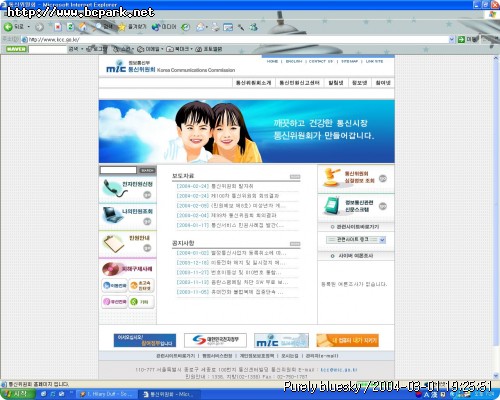Open the gavel icon decision lookup panel
Image resolution: width=500 pixels, height=400 pixels.
356,179
